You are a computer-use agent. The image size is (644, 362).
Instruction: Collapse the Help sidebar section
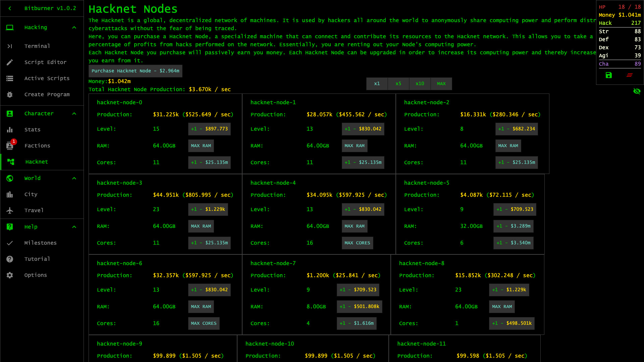pos(74,227)
